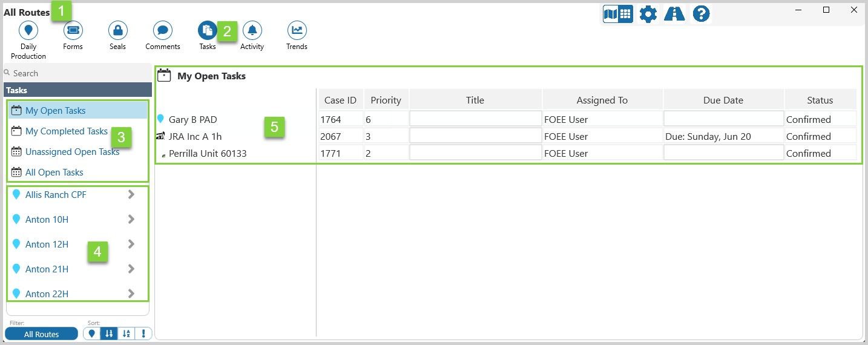This screenshot has width=868, height=345.
Task: Expand Anton 10H chevron arrow
Action: pyautogui.click(x=131, y=220)
